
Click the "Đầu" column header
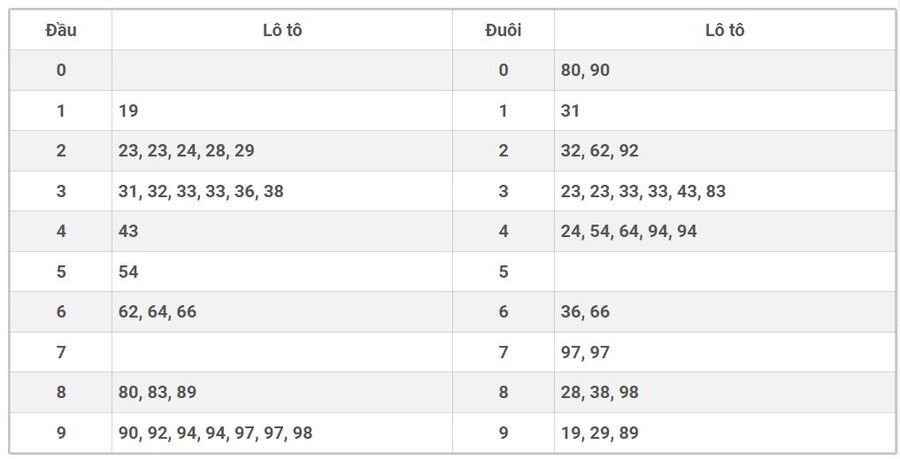coord(61,30)
